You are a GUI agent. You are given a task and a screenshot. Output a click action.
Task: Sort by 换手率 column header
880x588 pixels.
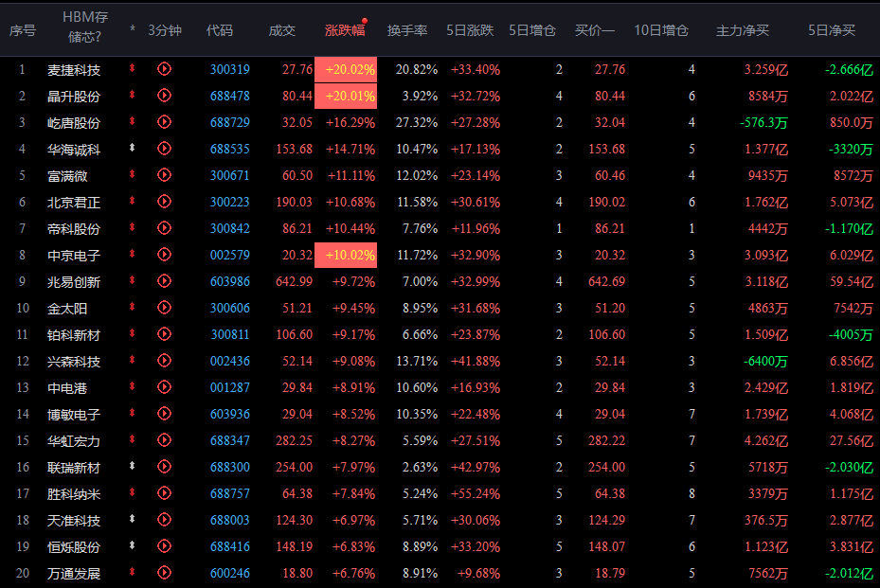tap(407, 30)
